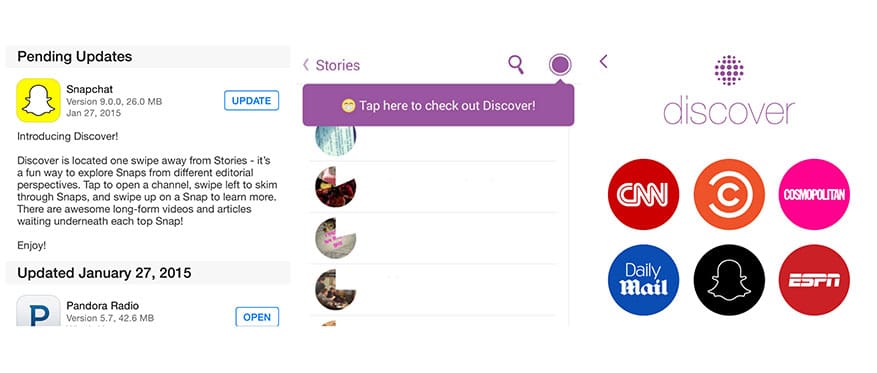Tap the 'Tap here to check out Discover!' banner
The height and width of the screenshot is (373, 877).
pos(438,105)
